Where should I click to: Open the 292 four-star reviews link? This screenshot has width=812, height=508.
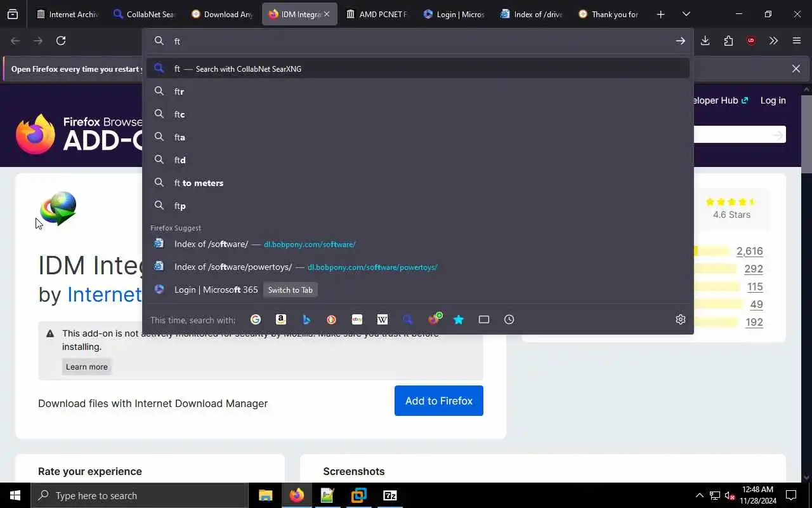(x=754, y=269)
